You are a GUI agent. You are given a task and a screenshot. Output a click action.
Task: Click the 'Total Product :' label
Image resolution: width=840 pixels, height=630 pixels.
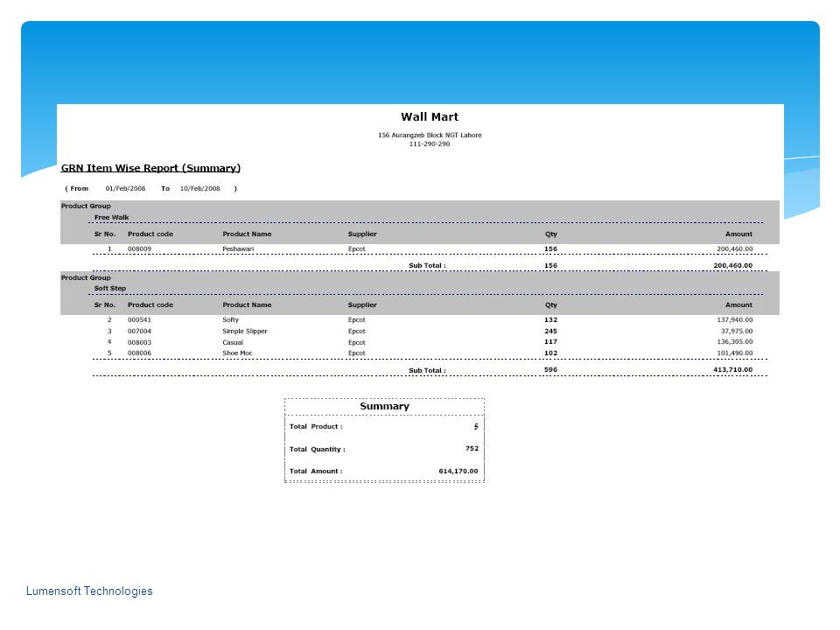point(316,426)
